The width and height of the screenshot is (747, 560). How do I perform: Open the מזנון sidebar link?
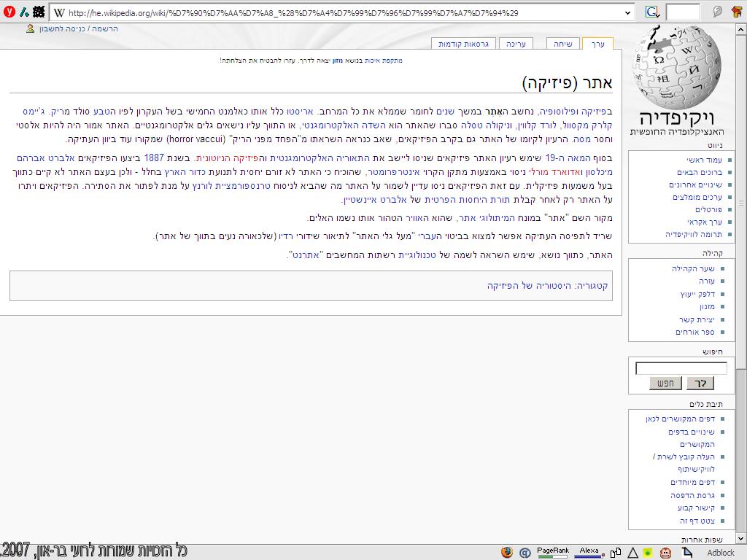(707, 307)
